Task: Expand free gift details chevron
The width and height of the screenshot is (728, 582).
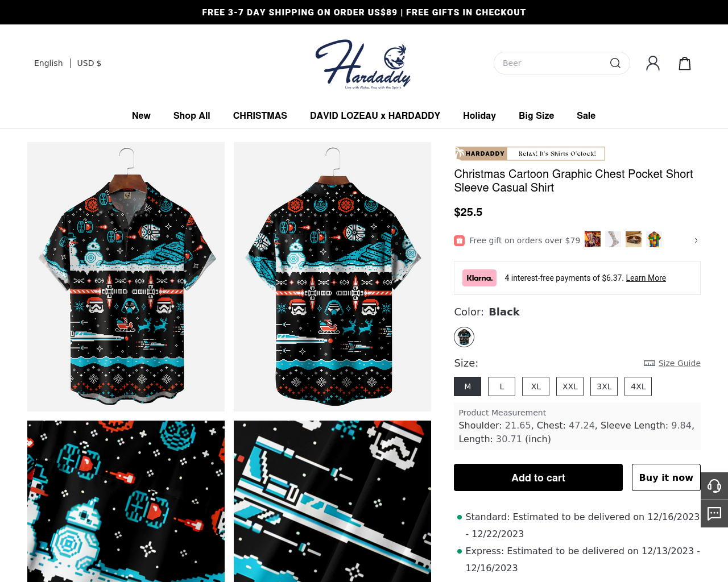Action: 696,240
